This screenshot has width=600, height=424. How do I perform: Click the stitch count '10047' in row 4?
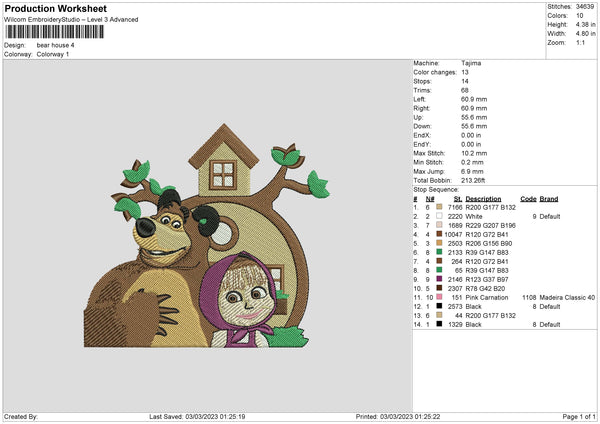[453, 234]
